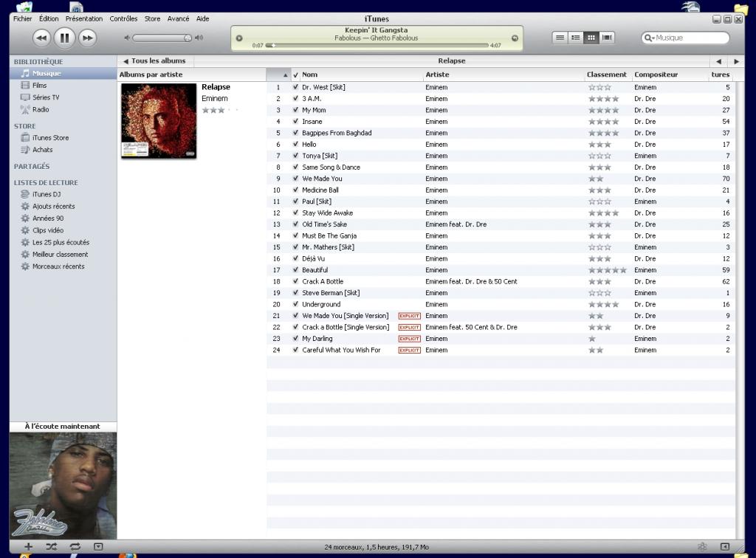This screenshot has height=558, width=756.
Task: Show or hide the artwork viewer
Action: coord(98,546)
